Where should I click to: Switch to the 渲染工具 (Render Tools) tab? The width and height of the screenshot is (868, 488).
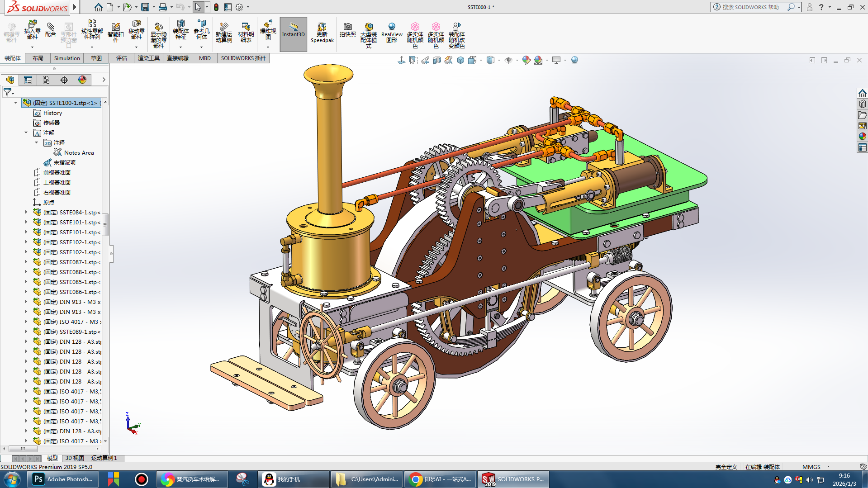149,58
